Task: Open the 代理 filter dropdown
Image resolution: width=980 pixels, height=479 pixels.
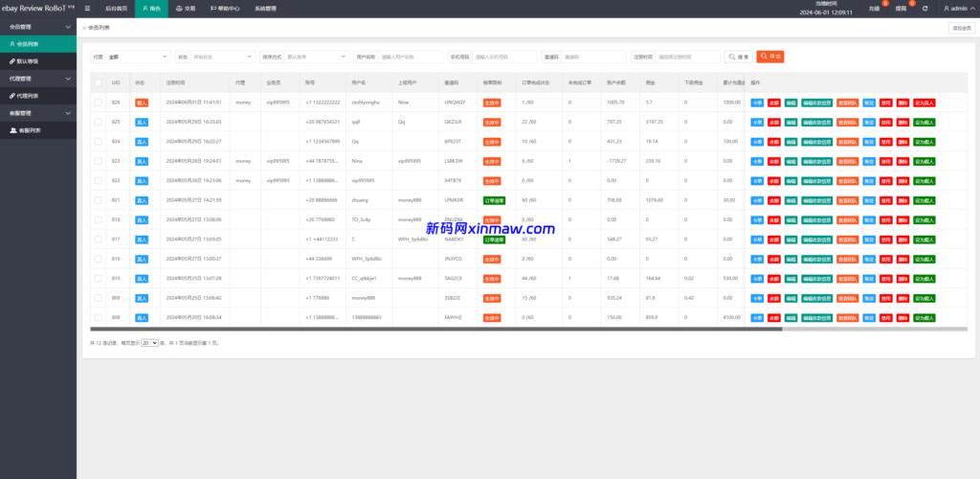Action: (138, 57)
